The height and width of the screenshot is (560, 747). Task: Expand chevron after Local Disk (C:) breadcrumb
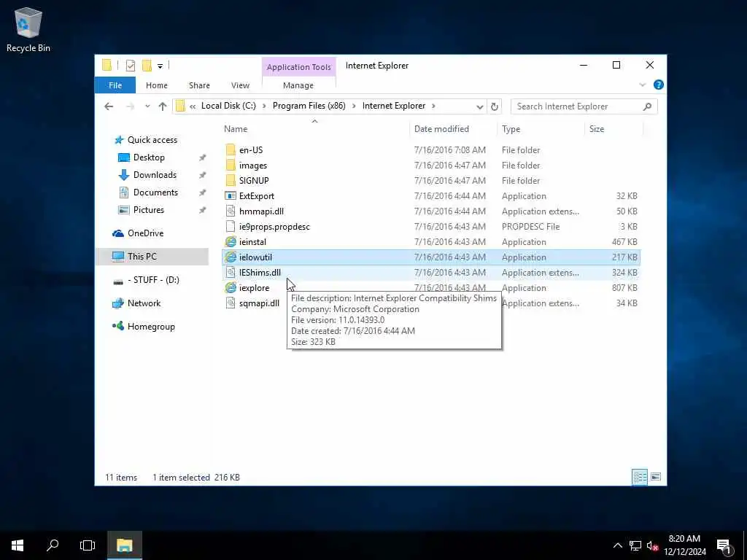pos(264,106)
